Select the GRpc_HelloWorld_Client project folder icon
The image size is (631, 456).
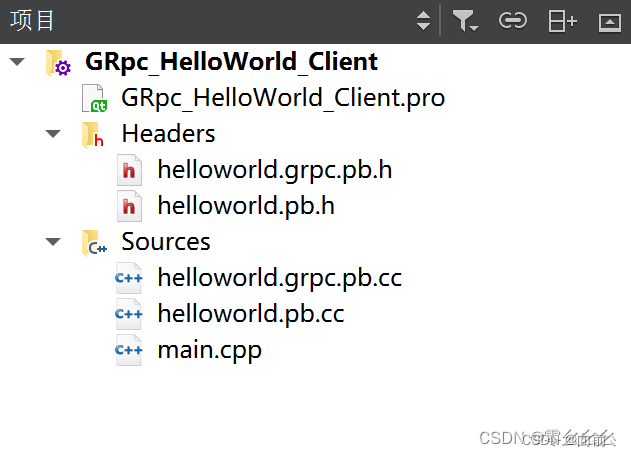(58, 63)
